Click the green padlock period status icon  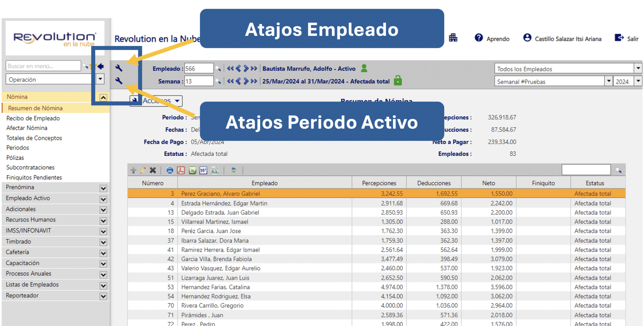398,80
